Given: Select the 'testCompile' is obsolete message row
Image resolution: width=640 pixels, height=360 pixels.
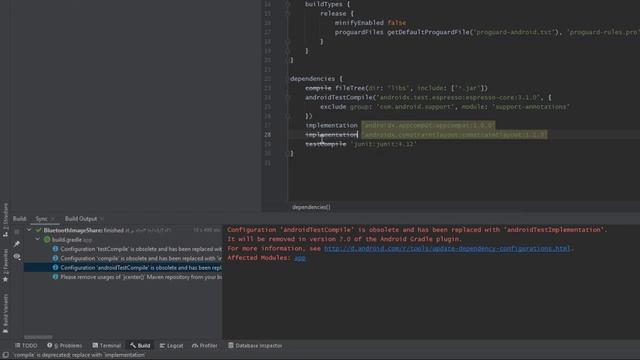Looking at the screenshot, I should coord(123,249).
